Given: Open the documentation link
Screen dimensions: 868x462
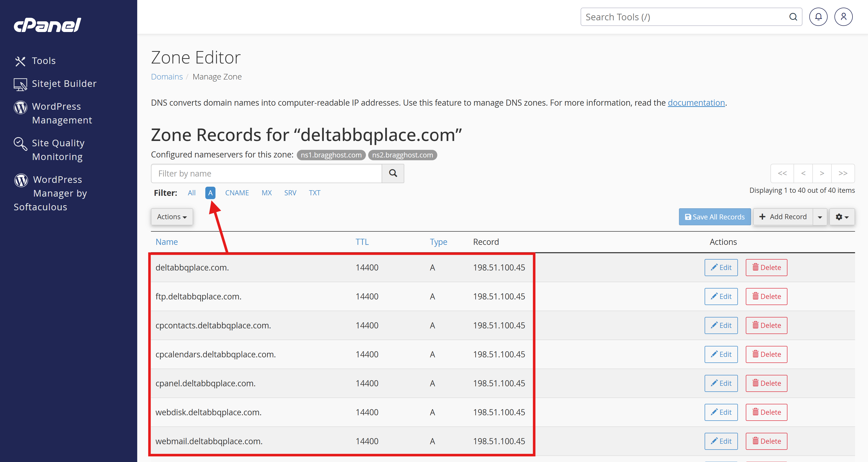Looking at the screenshot, I should pos(696,103).
